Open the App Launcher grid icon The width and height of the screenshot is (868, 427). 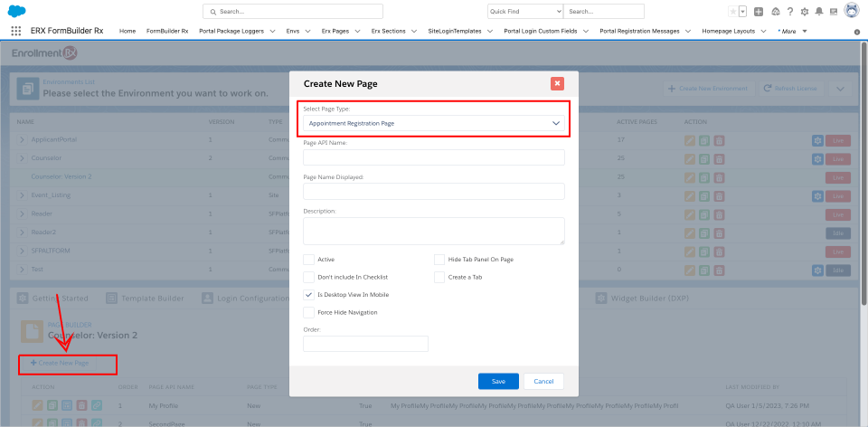16,31
